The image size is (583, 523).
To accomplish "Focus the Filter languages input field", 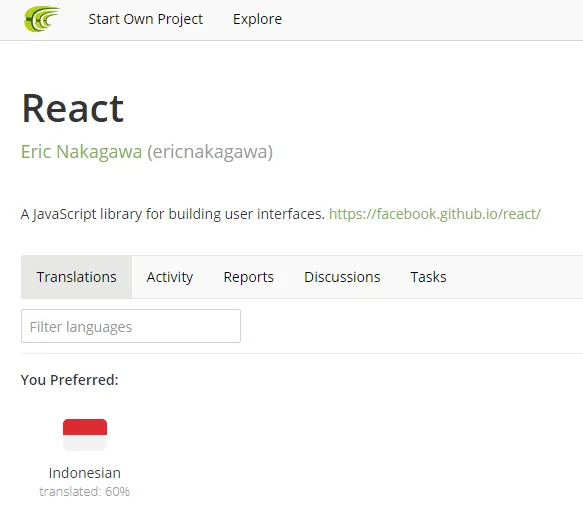I will point(131,326).
